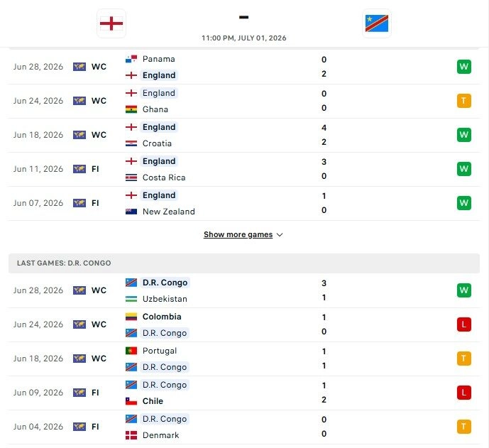This screenshot has width=489, height=448.
Task: Open the Chile team link
Action: coord(153,401)
